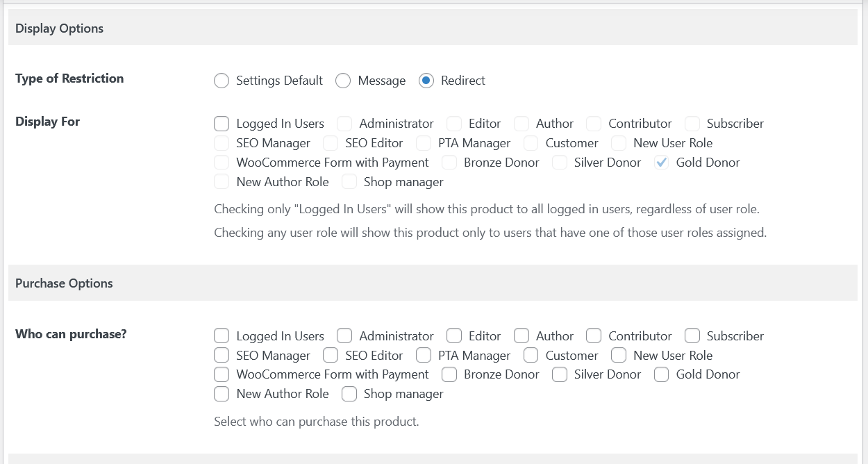Screen dimensions: 868x464
Task: Check Editor for Who can purchase
Action: pyautogui.click(x=454, y=336)
